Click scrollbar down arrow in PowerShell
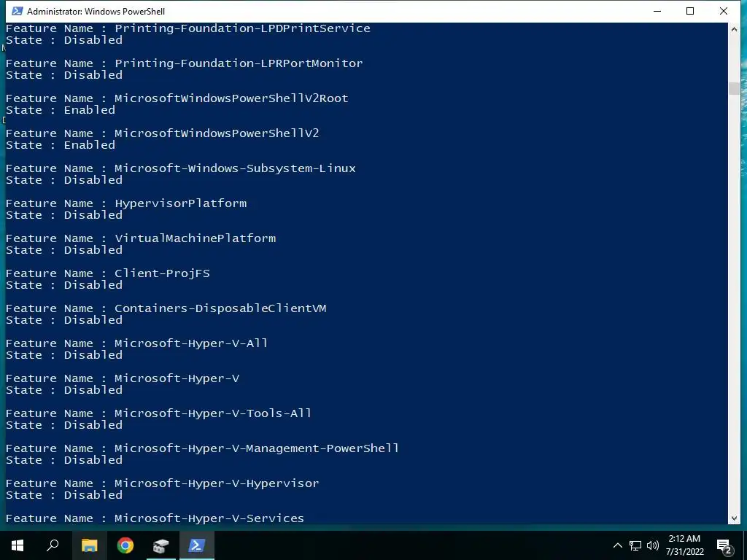The height and width of the screenshot is (560, 747). [734, 518]
